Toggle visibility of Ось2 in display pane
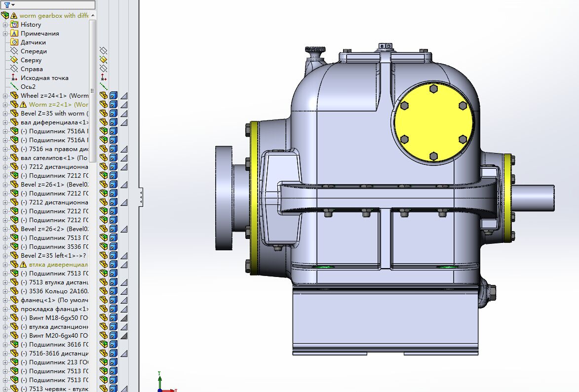 103,86
